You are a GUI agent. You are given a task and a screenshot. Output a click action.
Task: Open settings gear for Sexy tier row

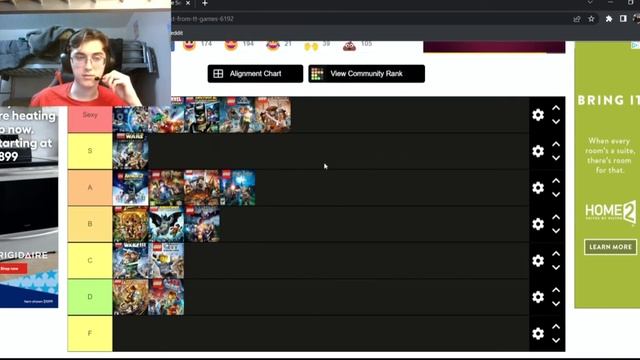538,115
